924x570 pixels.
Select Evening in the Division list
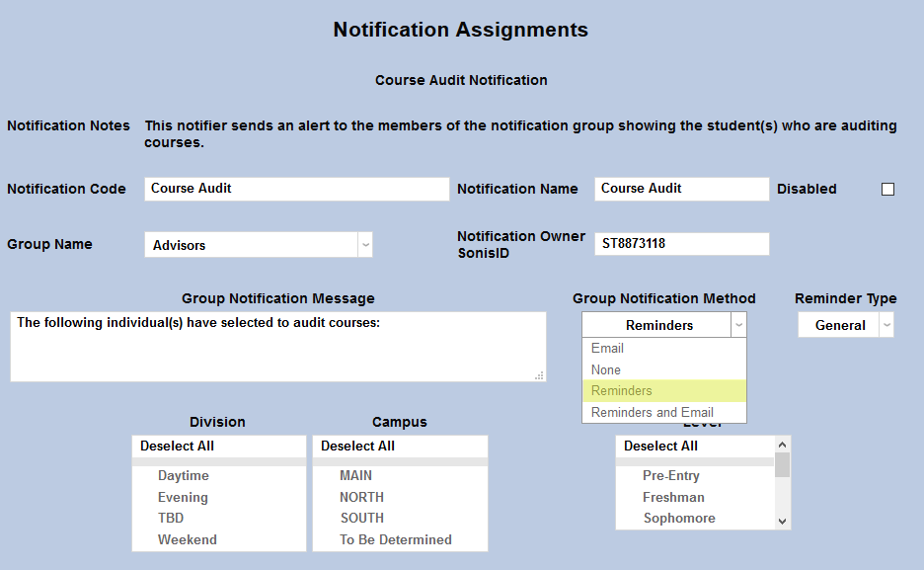[x=183, y=497]
